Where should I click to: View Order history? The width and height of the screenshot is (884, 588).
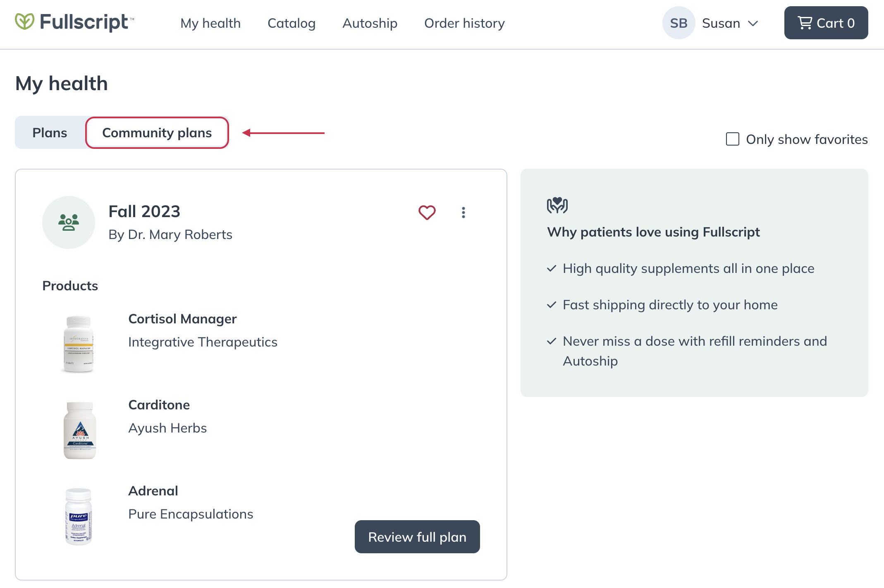tap(464, 23)
